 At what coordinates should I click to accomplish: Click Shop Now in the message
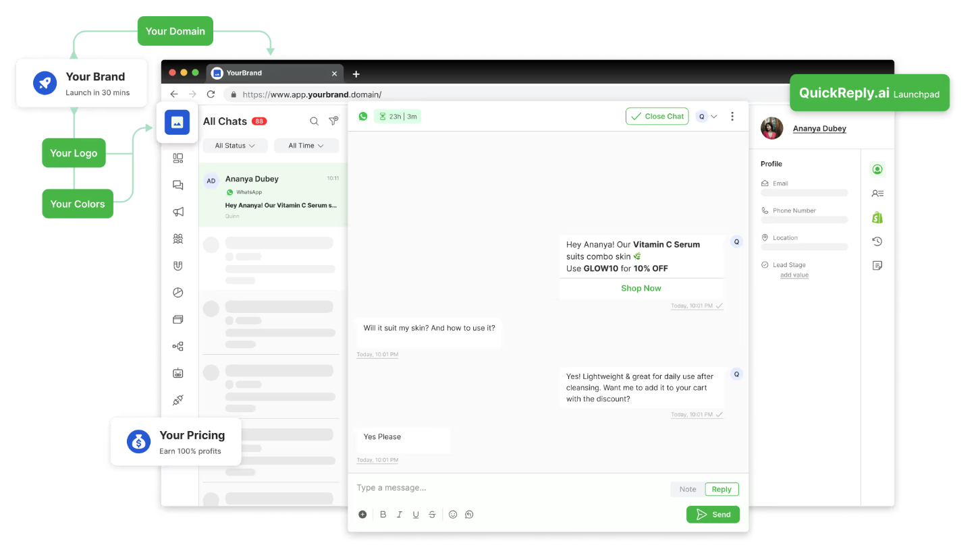641,288
